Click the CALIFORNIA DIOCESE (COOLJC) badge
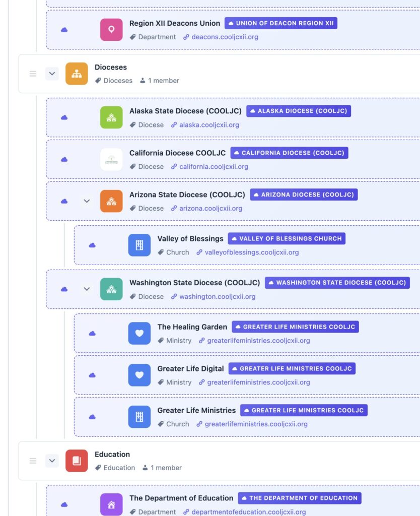The image size is (420, 516). 289,153
